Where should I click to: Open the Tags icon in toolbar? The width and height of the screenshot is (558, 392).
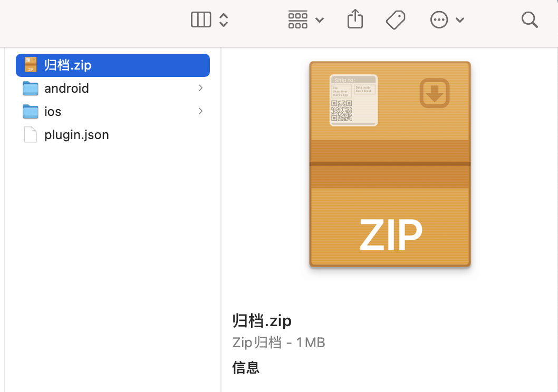pyautogui.click(x=396, y=20)
